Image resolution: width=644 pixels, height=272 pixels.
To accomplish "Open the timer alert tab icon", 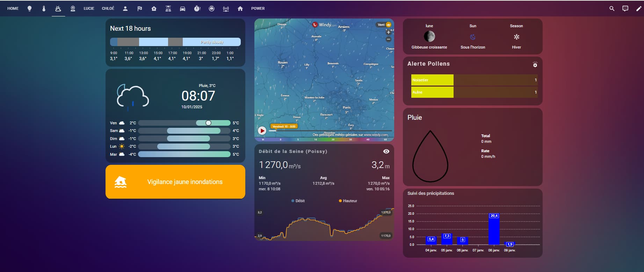I will (x=197, y=8).
